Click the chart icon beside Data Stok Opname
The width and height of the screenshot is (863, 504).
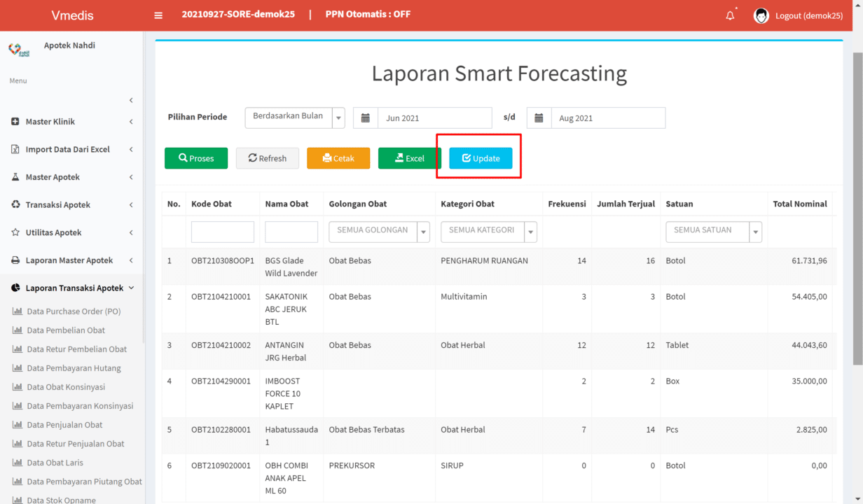(18, 500)
